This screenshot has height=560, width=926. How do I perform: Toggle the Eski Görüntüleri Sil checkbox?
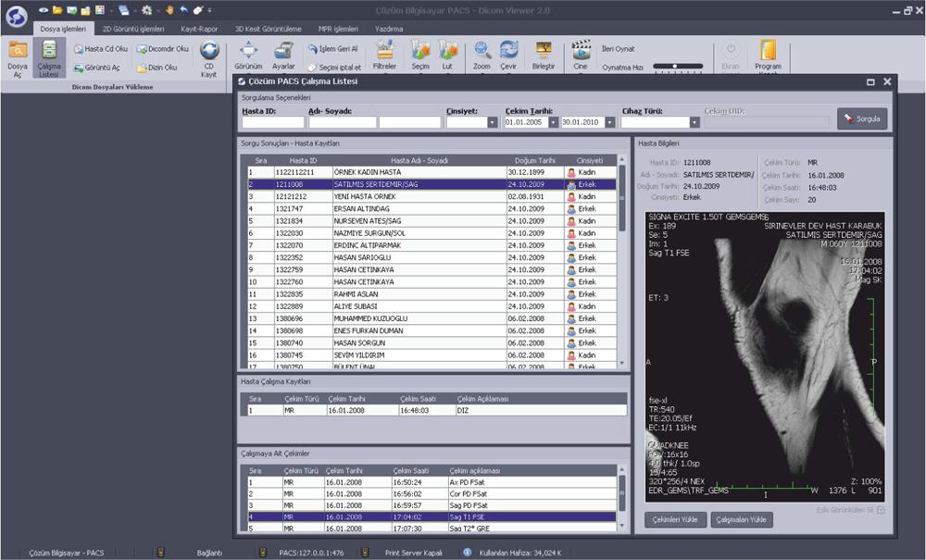coord(882,510)
